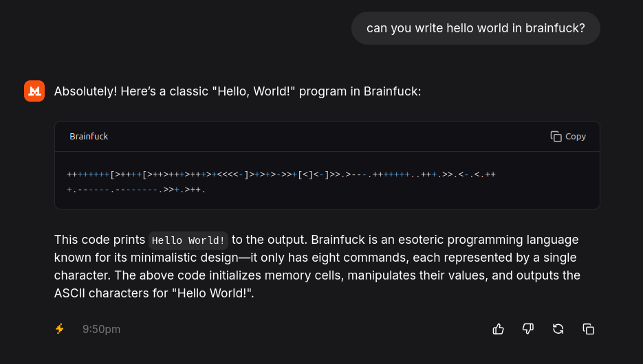
Task: Click the thumbs down icon
Action: 528,329
